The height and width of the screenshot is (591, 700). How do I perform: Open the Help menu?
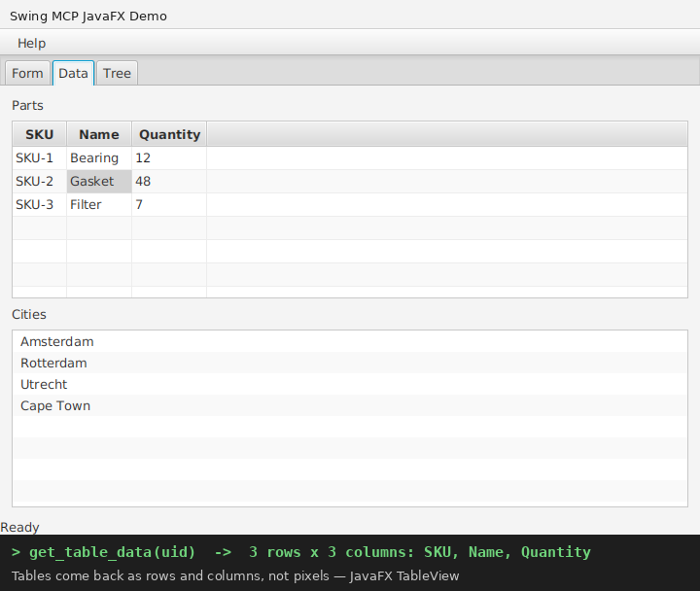coord(31,44)
